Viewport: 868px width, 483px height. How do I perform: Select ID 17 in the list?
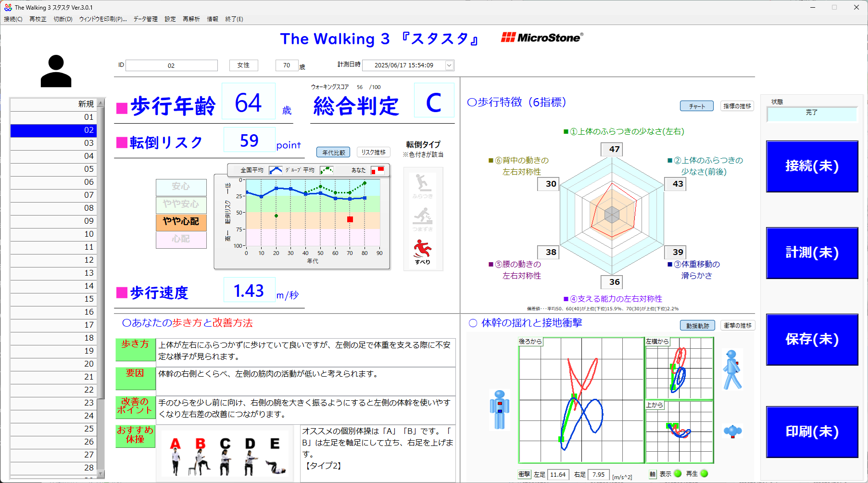click(x=53, y=325)
